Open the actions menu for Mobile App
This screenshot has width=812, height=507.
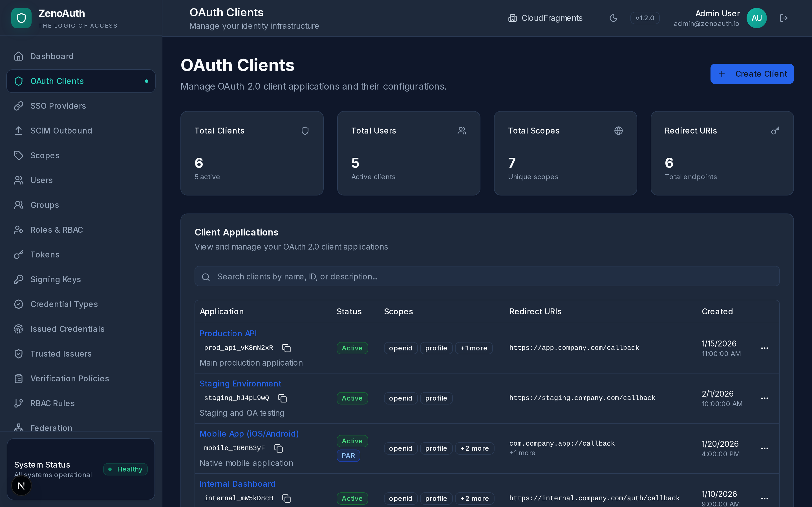(765, 448)
